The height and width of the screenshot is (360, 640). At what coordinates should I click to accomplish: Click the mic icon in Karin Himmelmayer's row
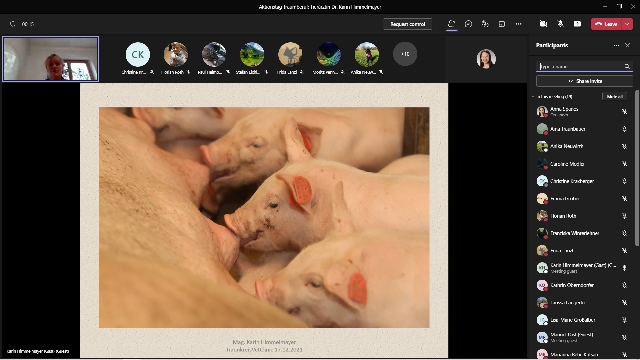coord(624,268)
